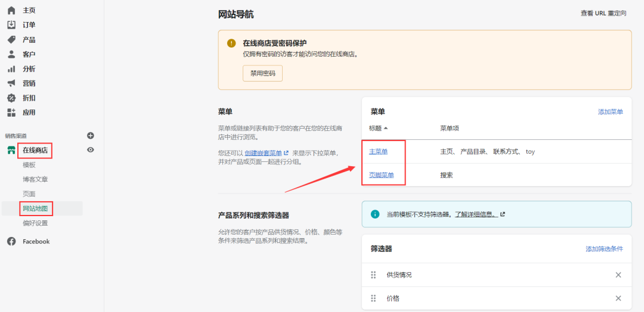Image resolution: width=644 pixels, height=312 pixels.
Task: Open 博客文章 in the sidebar
Action: point(35,179)
